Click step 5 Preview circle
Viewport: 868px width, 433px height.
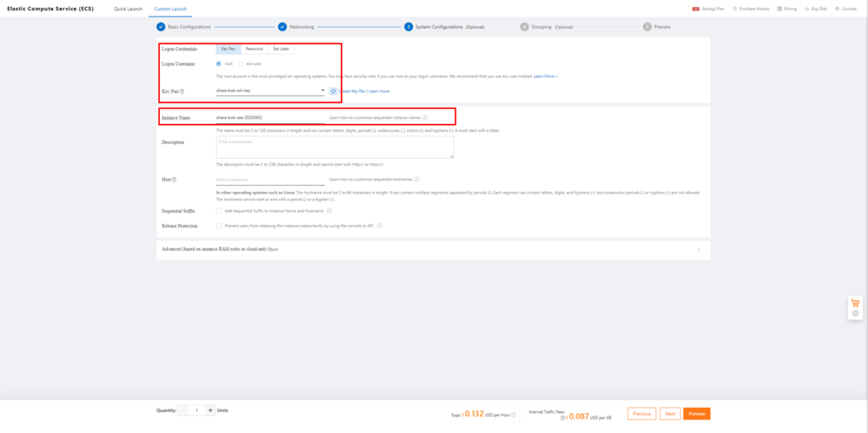pos(648,27)
